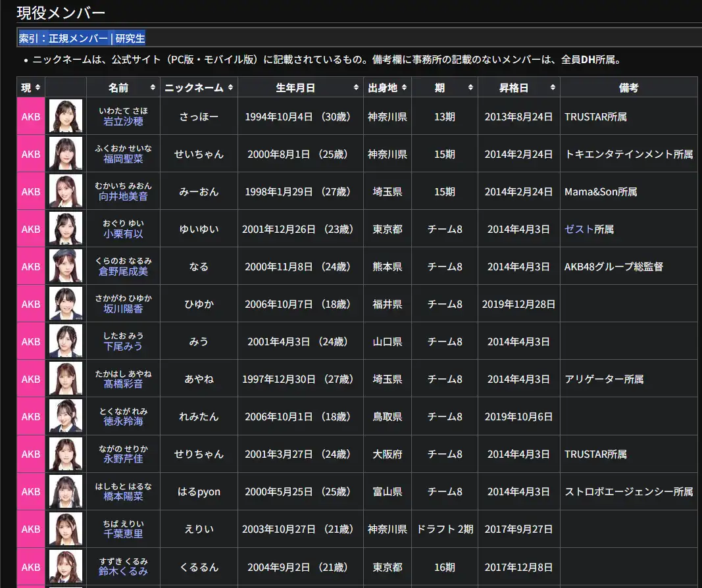
Task: Open 倉野尾成美 profile link
Action: [x=123, y=272]
